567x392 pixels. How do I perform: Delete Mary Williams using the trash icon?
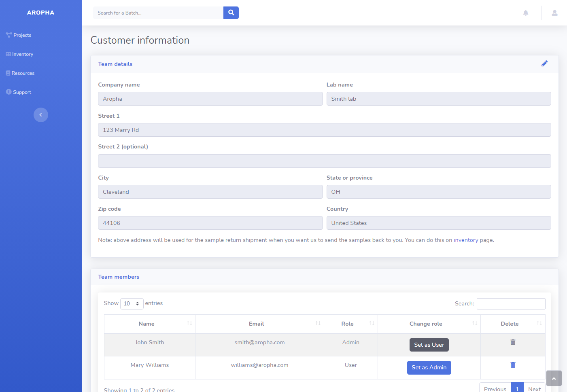(x=512, y=365)
